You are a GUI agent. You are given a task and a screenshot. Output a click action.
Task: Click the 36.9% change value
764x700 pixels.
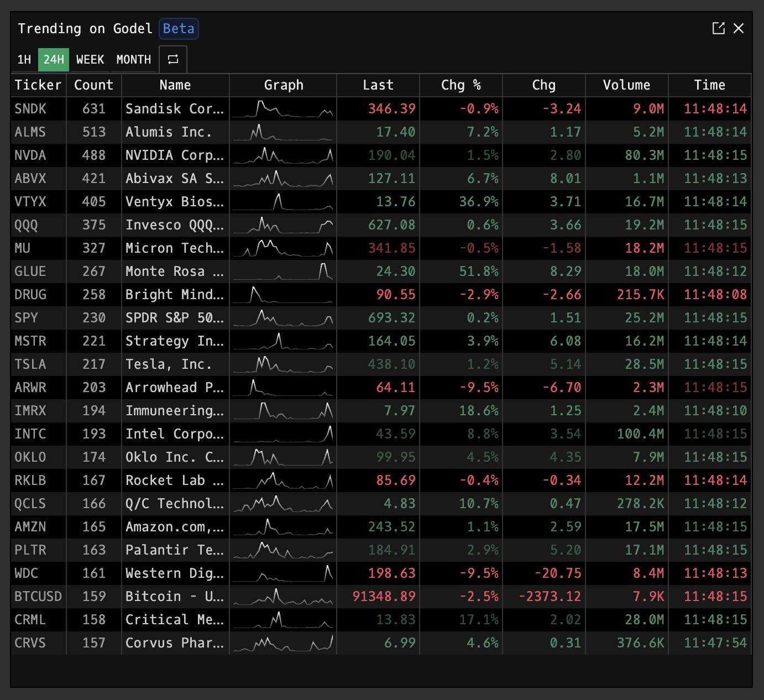click(479, 202)
